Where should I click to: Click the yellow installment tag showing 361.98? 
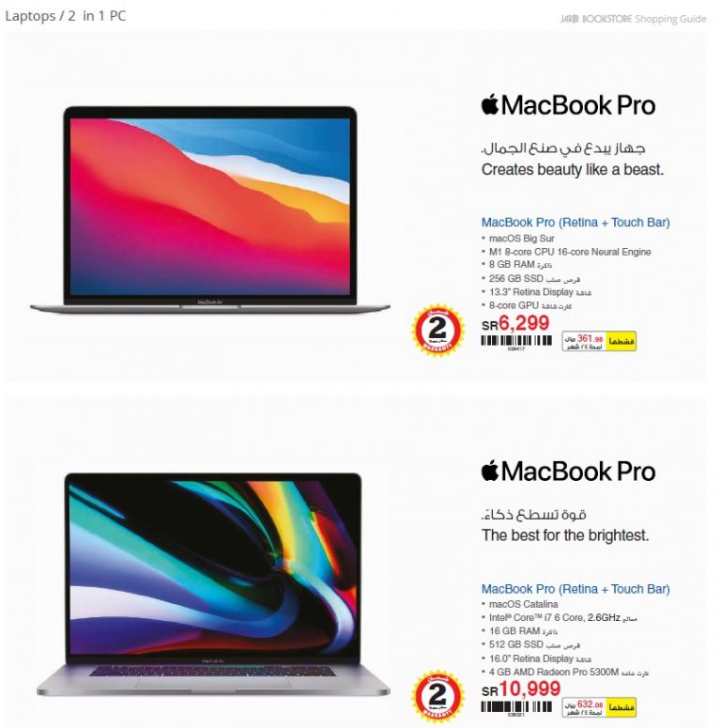pyautogui.click(x=599, y=341)
